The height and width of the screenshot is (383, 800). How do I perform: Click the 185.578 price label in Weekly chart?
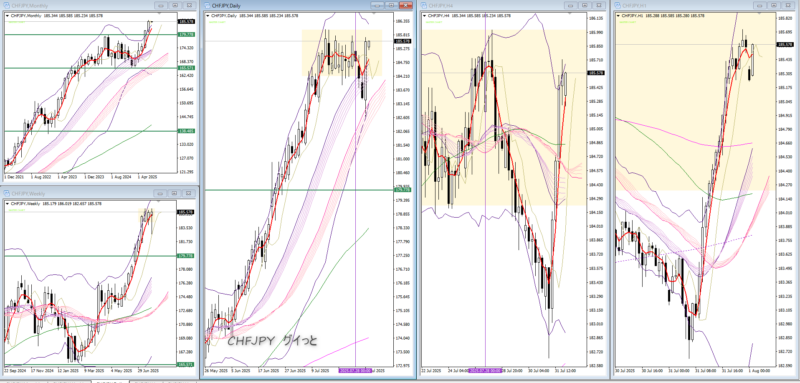tap(186, 212)
